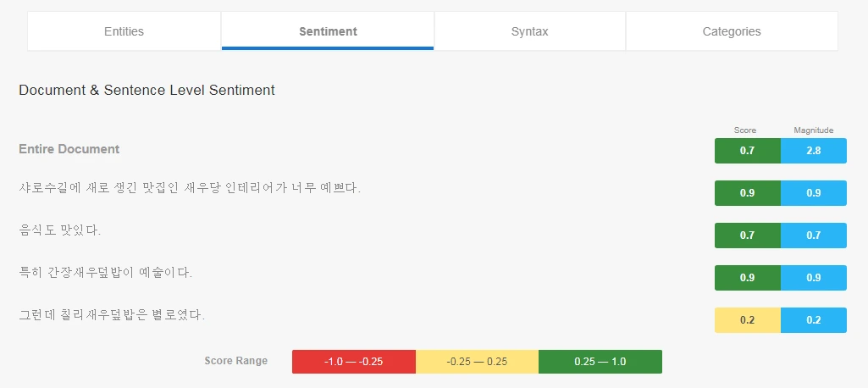Click the Entire Document score 0.7 badge

pos(747,151)
